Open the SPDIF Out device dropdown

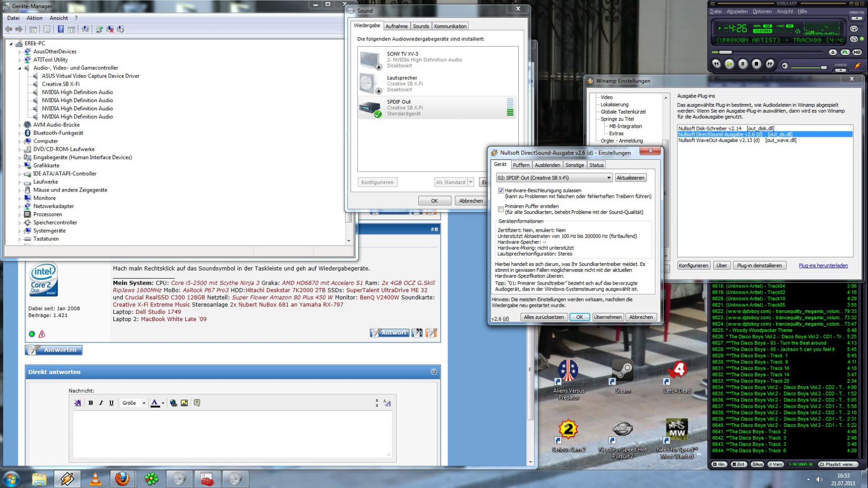554,178
